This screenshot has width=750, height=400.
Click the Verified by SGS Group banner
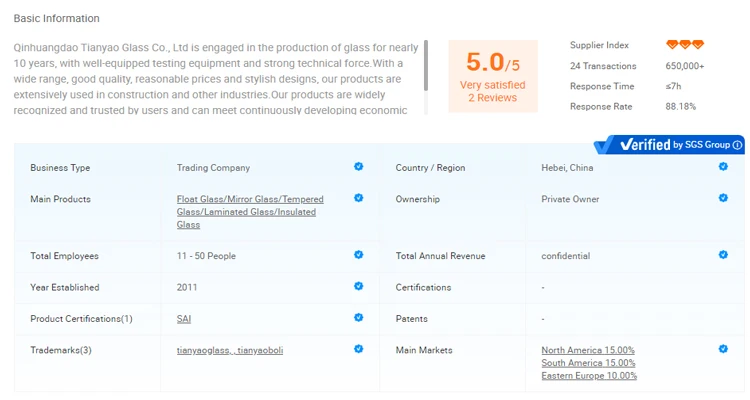point(667,145)
